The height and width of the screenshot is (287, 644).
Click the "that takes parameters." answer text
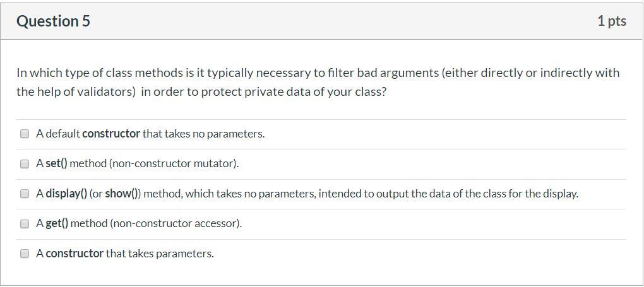pyautogui.click(x=160, y=254)
